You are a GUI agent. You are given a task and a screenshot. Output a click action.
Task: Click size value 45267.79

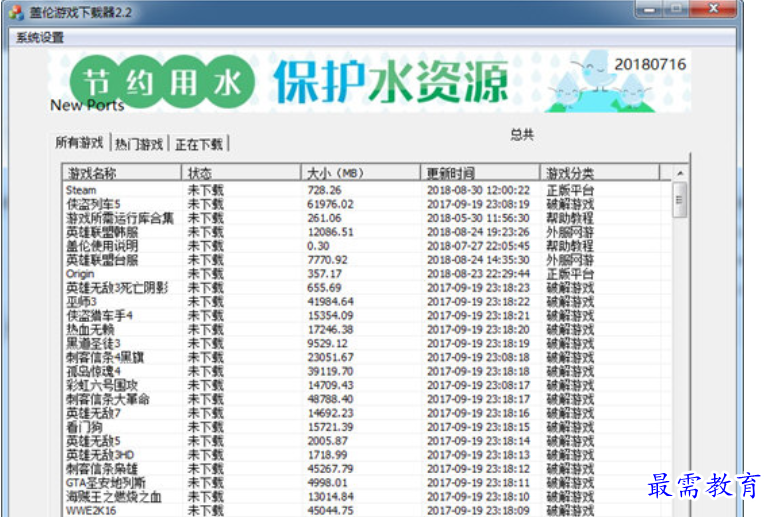[x=331, y=469]
